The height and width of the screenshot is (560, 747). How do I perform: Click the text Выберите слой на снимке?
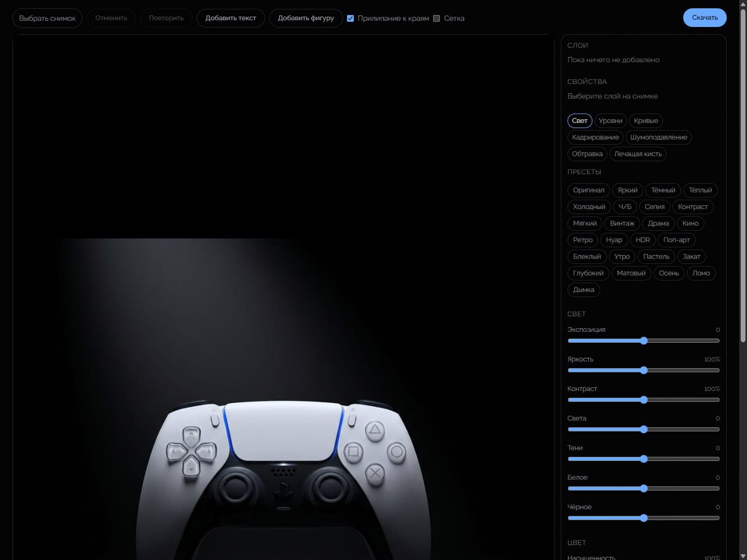pos(613,96)
